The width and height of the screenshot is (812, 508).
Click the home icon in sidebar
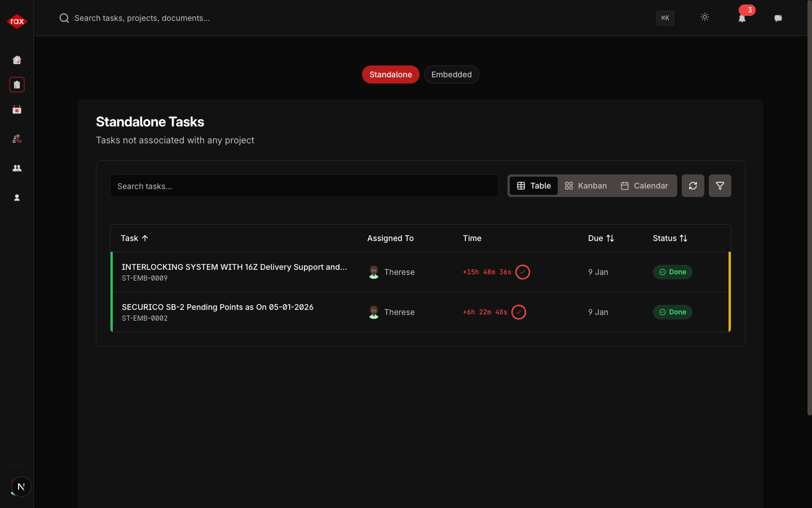pyautogui.click(x=17, y=60)
